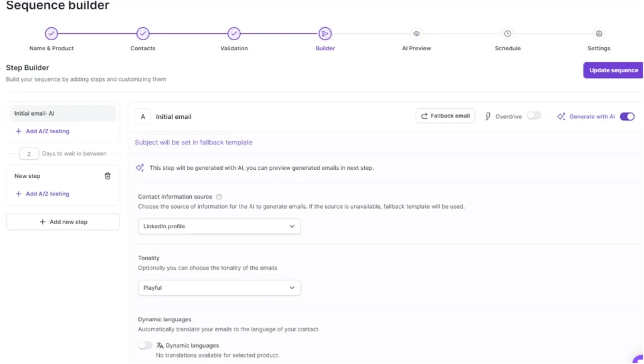Click the info icon beside Contact information source
The height and width of the screenshot is (364, 644).
pos(219,197)
